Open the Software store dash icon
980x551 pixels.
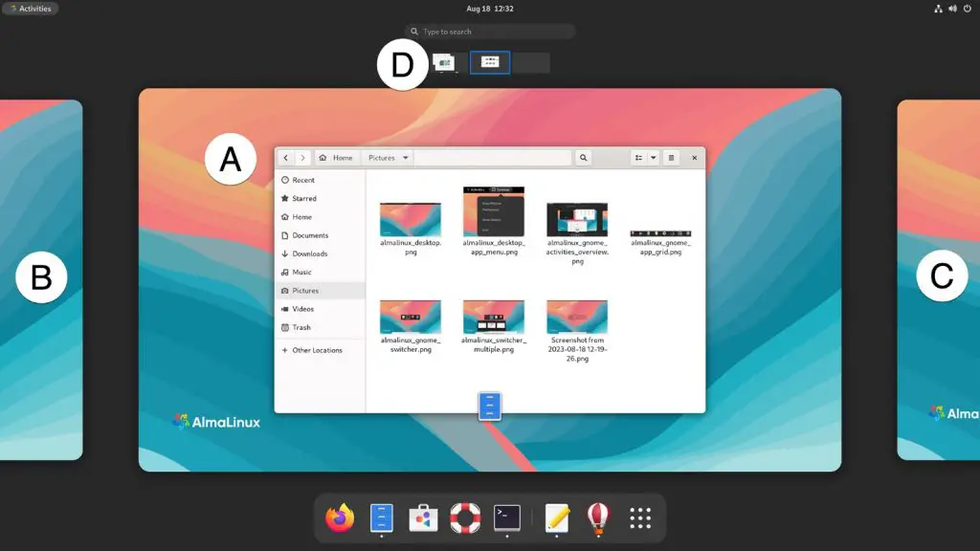(423, 518)
